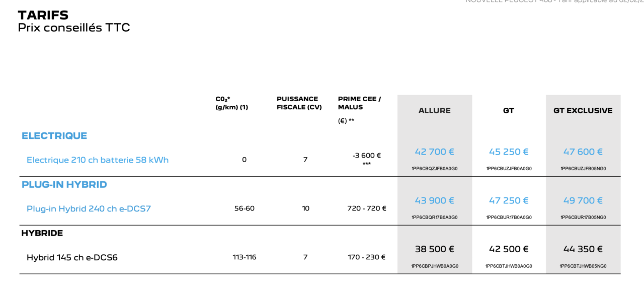Click the 42 700 € Allure price
This screenshot has height=295, width=644.
434,152
